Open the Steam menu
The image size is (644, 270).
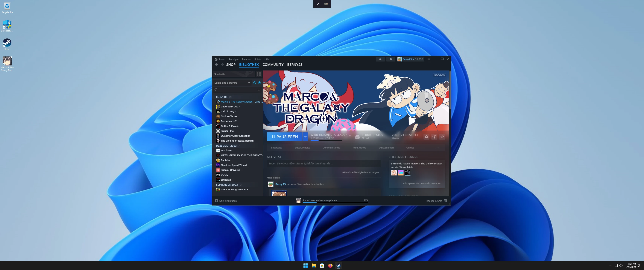pyautogui.click(x=221, y=59)
